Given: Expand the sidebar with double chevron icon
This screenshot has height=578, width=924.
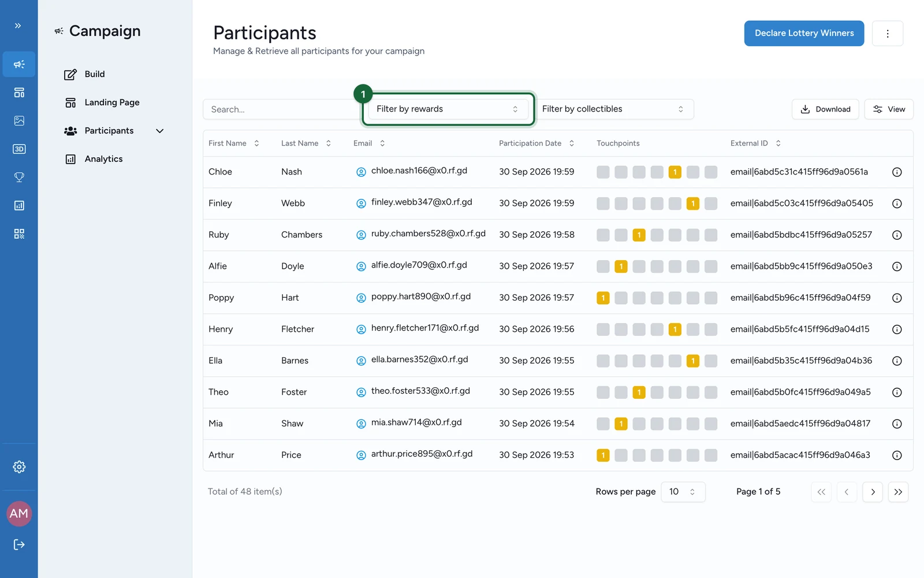Looking at the screenshot, I should tap(18, 26).
